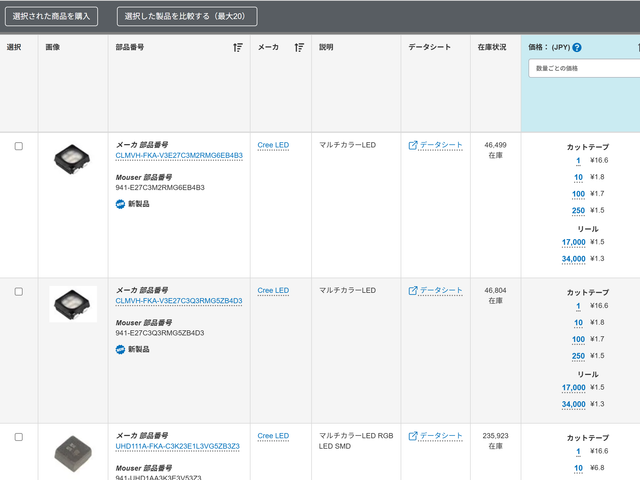The height and width of the screenshot is (480, 640).
Task: Click メーカ column header
Action: pos(268,47)
